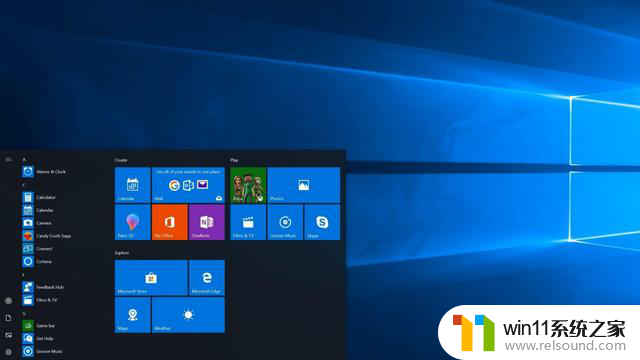The height and width of the screenshot is (360, 640).
Task: Open the orange My Office tile
Action: click(x=170, y=222)
